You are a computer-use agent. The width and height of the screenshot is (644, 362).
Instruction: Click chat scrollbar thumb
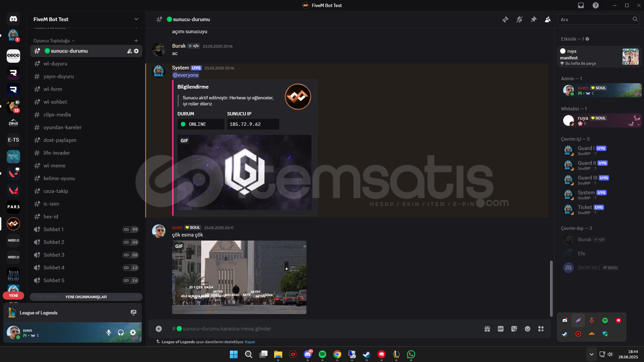click(x=551, y=289)
